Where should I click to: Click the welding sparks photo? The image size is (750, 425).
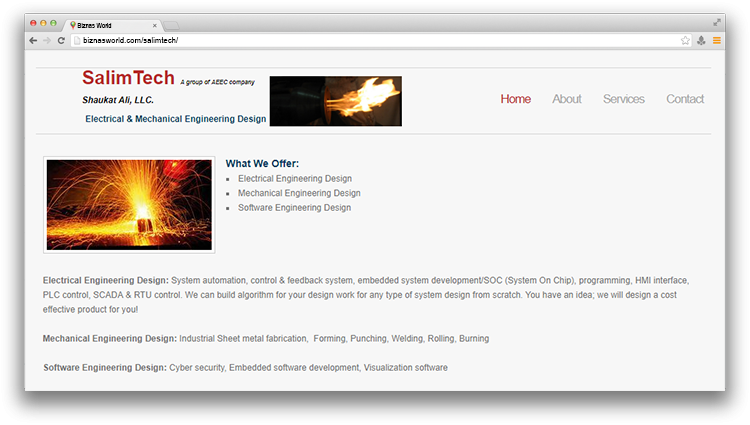pos(129,205)
